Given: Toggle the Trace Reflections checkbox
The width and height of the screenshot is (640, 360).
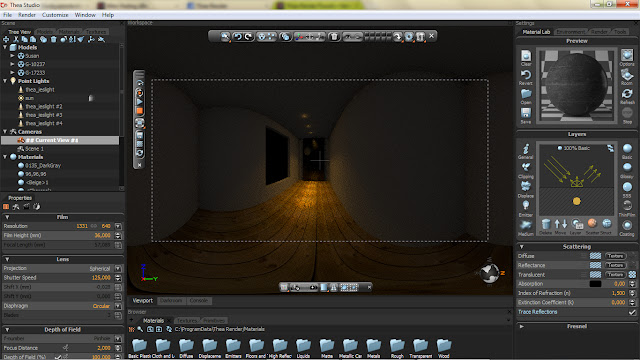Looking at the screenshot, I should coord(632,312).
